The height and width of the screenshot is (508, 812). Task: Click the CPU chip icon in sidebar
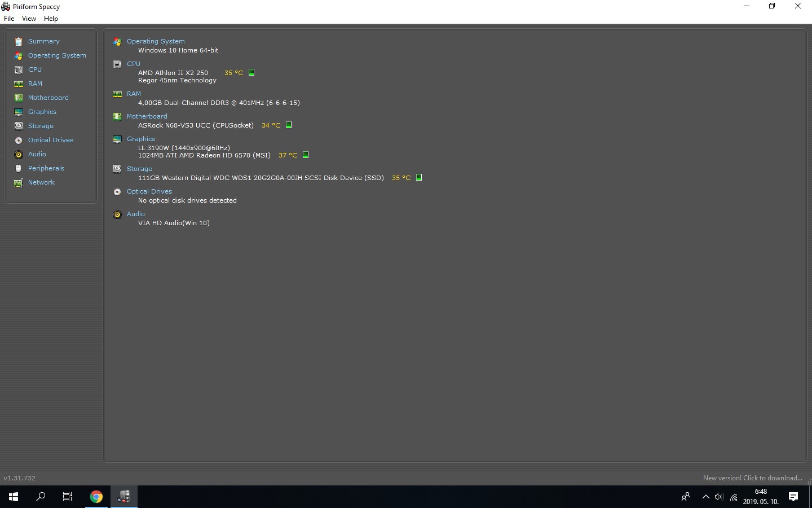(x=19, y=69)
